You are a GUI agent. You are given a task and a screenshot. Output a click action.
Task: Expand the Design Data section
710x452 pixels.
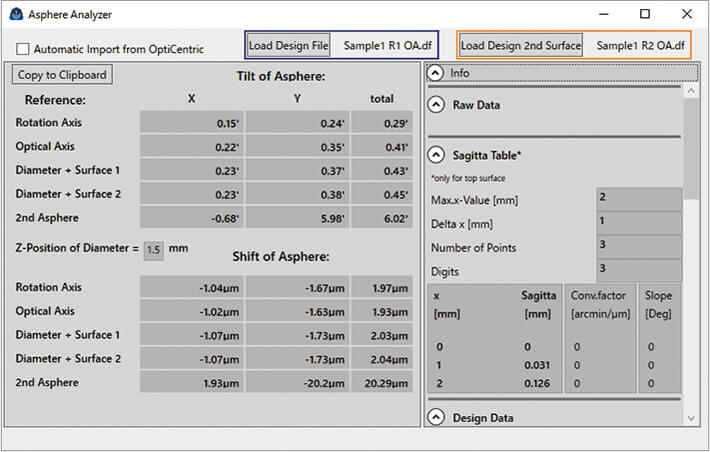click(436, 417)
